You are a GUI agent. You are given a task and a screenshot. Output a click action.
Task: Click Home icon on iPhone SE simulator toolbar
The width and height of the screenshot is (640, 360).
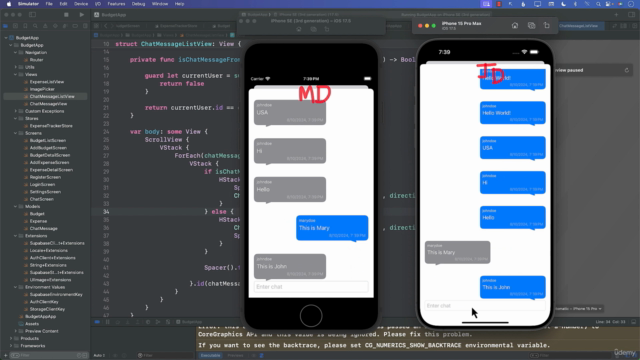pyautogui.click(x=299, y=29)
